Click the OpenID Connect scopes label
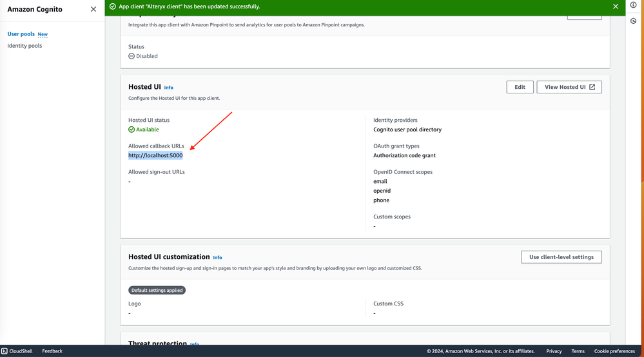 pos(402,172)
